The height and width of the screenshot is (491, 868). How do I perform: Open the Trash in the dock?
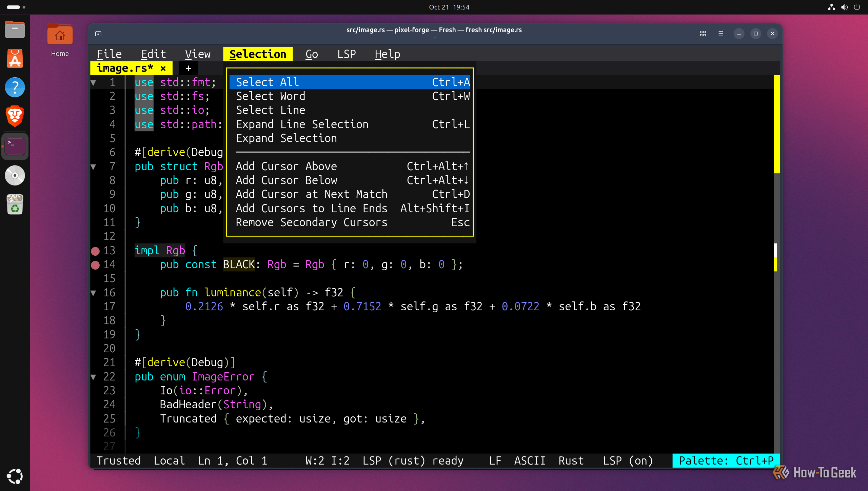(15, 204)
